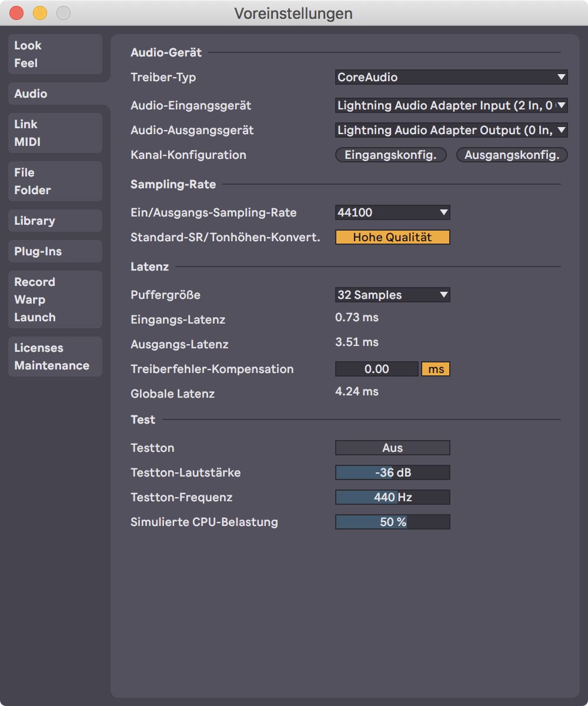Click the Ausgangskonfig. button

[x=512, y=155]
